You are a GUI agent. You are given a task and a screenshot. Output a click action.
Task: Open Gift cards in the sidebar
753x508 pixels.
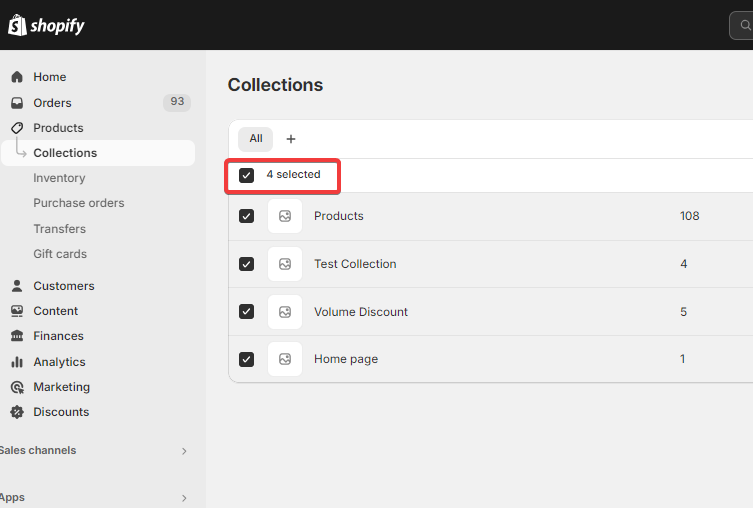coord(60,254)
